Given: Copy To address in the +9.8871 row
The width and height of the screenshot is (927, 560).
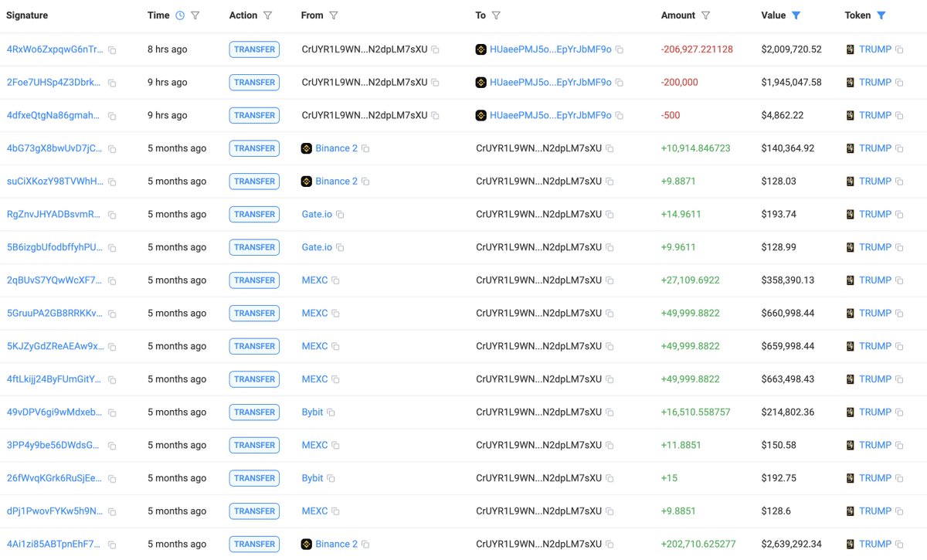Looking at the screenshot, I should pos(610,182).
